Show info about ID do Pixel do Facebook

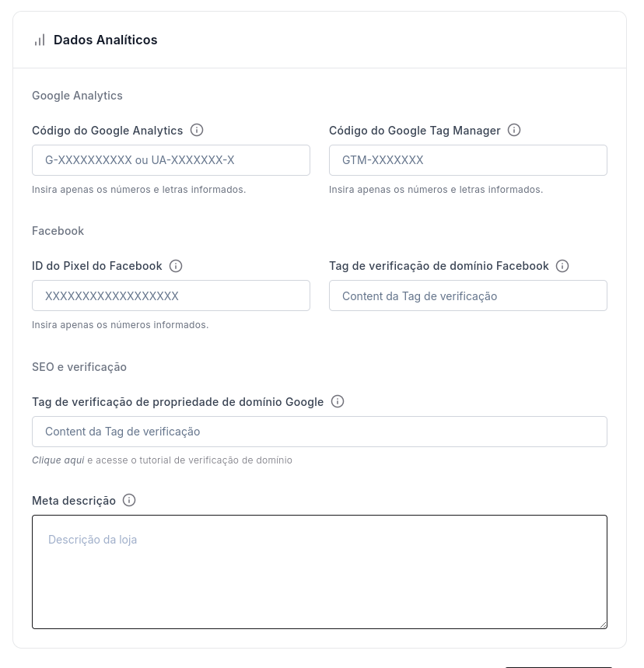coord(176,266)
